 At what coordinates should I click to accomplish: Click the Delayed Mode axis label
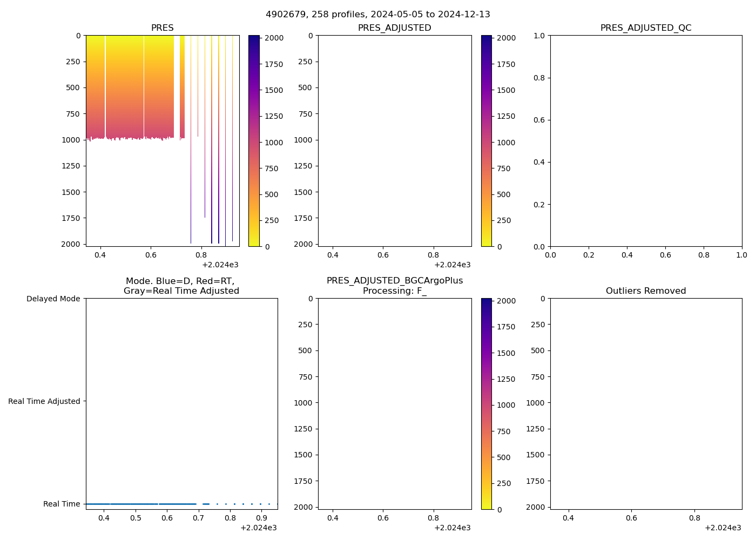(53, 299)
